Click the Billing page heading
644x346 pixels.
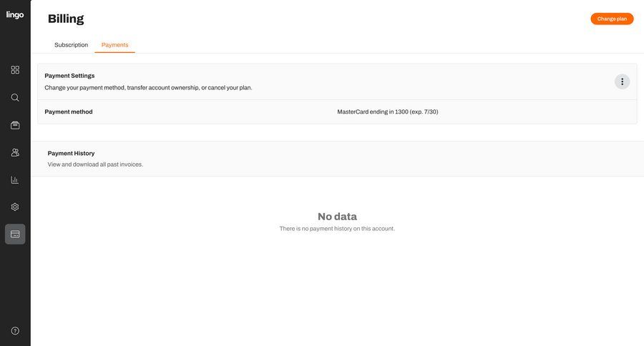(x=66, y=19)
